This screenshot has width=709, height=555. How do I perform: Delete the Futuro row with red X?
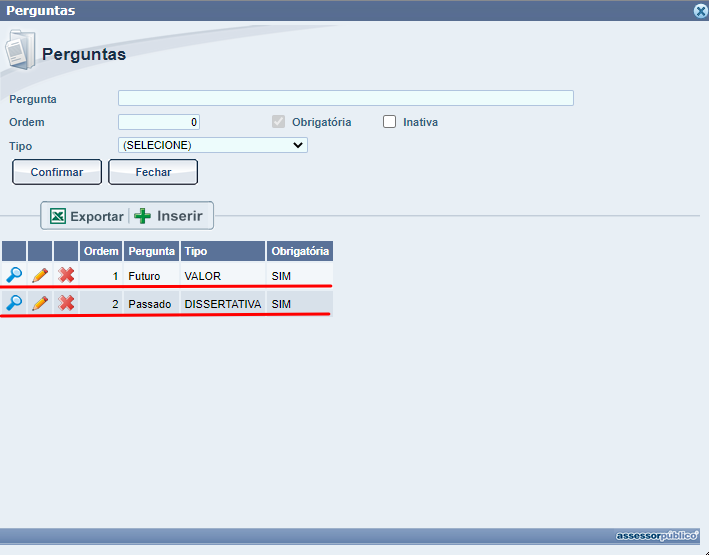[x=66, y=275]
